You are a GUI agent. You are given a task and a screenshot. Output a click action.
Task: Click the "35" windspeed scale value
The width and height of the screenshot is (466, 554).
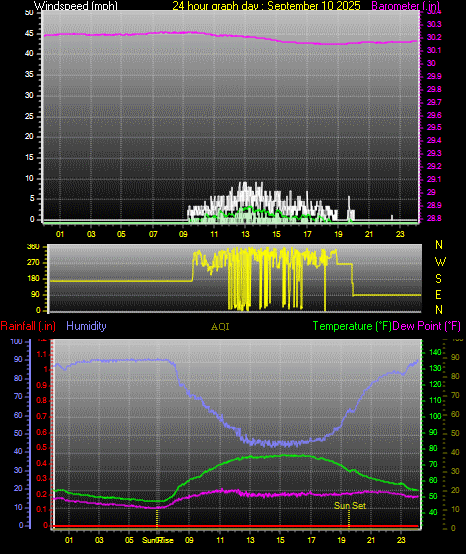pyautogui.click(x=30, y=74)
